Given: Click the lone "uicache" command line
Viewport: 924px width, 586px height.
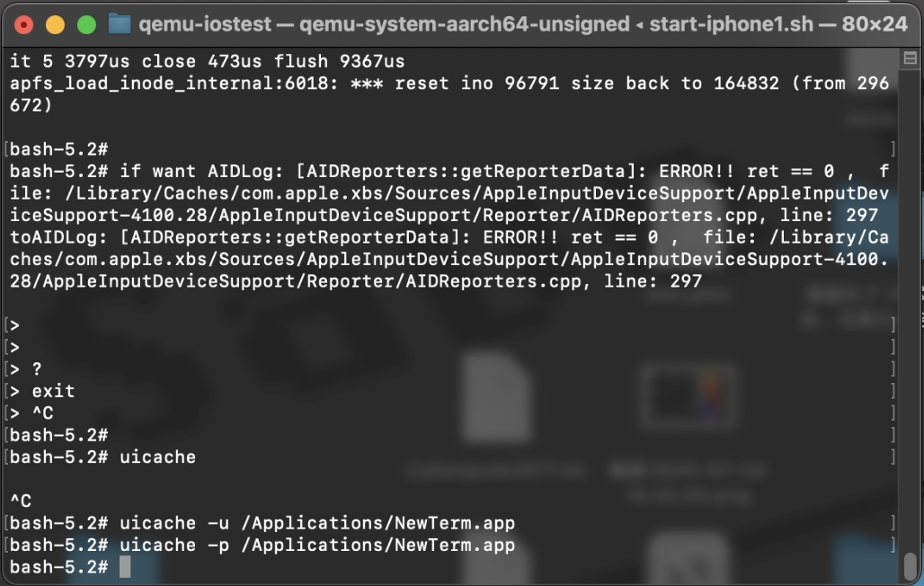Looking at the screenshot, I should point(157,457).
